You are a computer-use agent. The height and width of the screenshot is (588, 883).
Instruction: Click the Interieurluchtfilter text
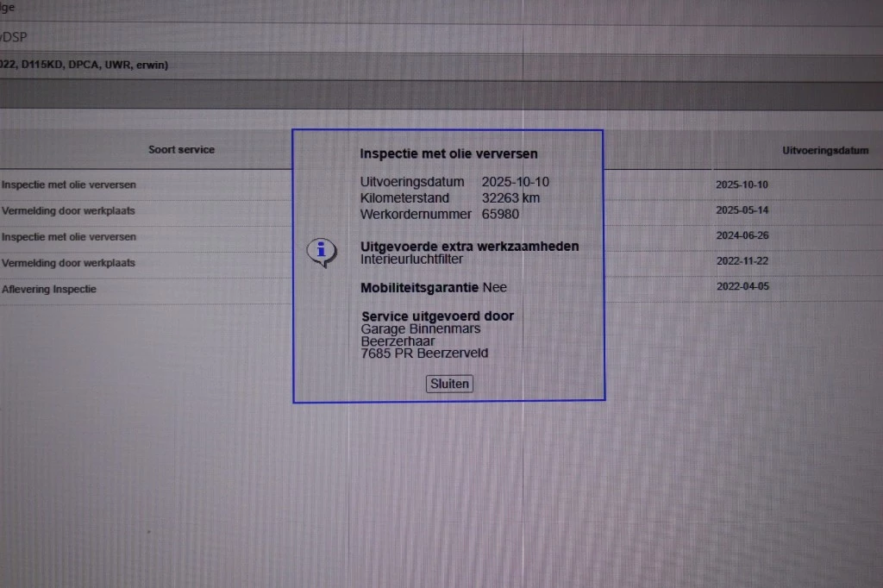pos(411,259)
